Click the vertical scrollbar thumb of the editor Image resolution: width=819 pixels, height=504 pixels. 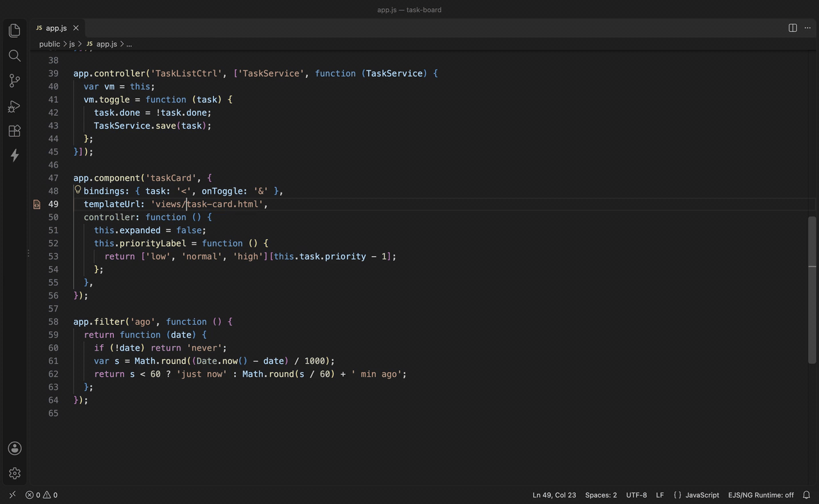pyautogui.click(x=812, y=290)
